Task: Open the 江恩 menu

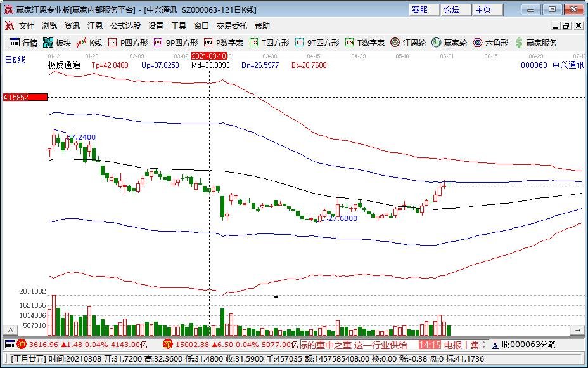Action: (95, 26)
